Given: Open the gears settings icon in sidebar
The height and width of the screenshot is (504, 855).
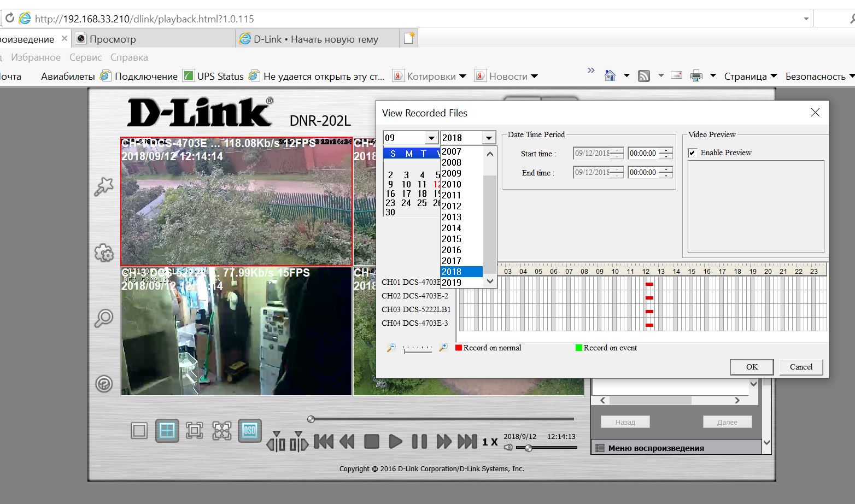Looking at the screenshot, I should tap(104, 253).
